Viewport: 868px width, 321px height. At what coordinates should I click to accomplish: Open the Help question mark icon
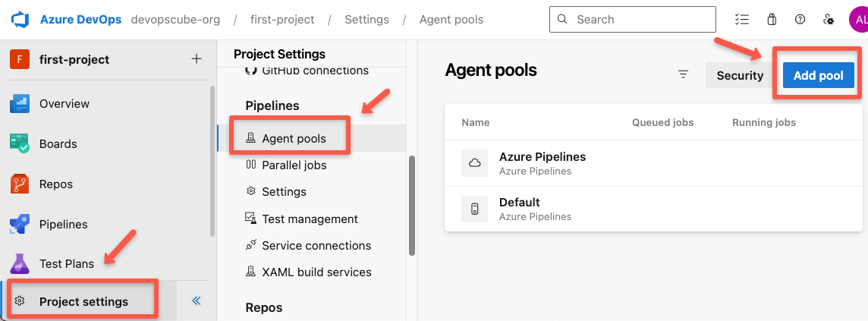[800, 20]
